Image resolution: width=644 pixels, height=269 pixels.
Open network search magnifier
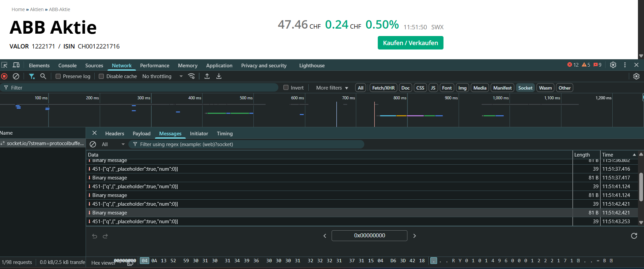coord(43,76)
